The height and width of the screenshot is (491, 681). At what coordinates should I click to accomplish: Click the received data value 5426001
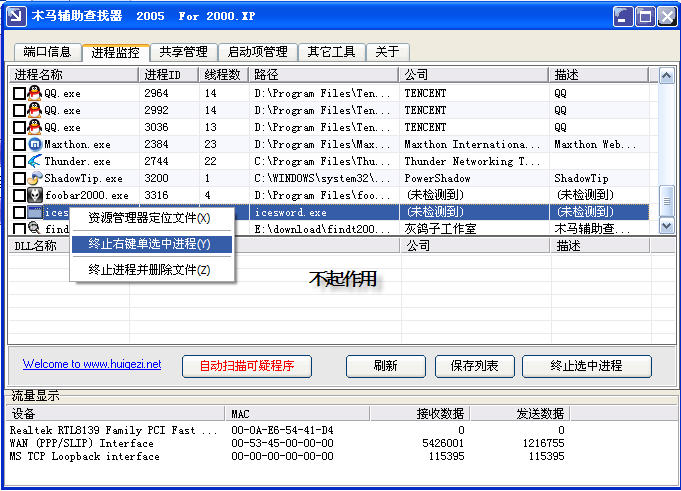click(x=443, y=443)
